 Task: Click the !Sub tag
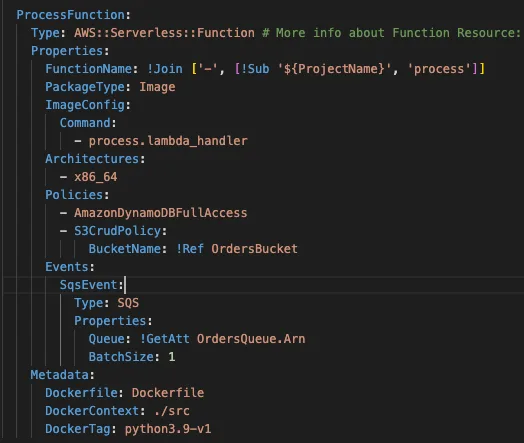[x=255, y=69]
